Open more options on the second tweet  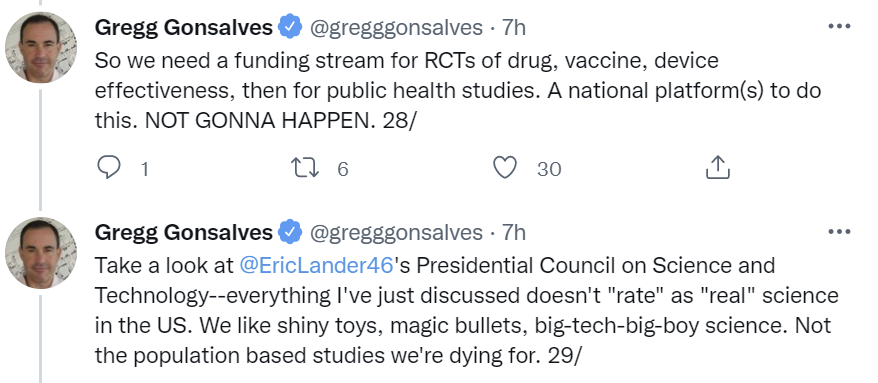coord(839,232)
